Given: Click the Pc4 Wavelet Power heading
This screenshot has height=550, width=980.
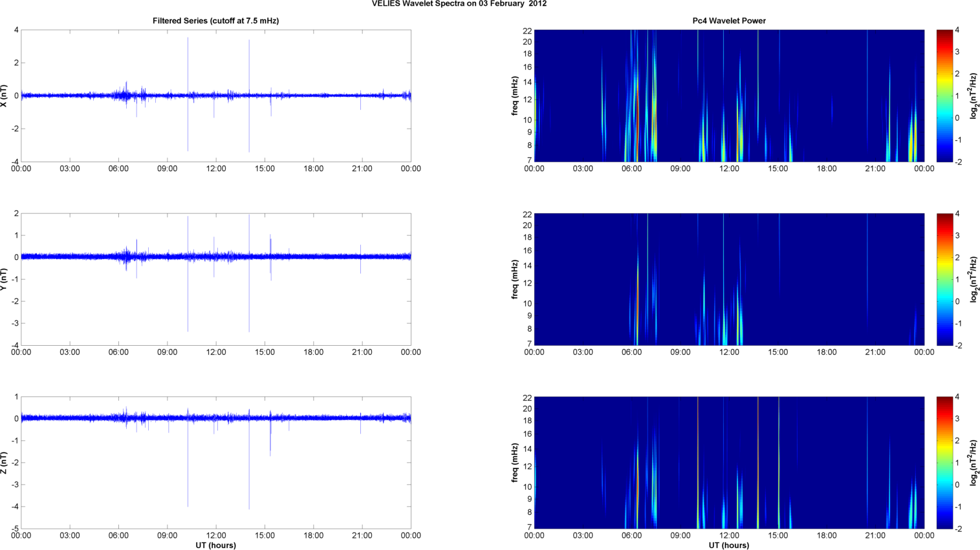Looking at the screenshot, I should pyautogui.click(x=728, y=21).
